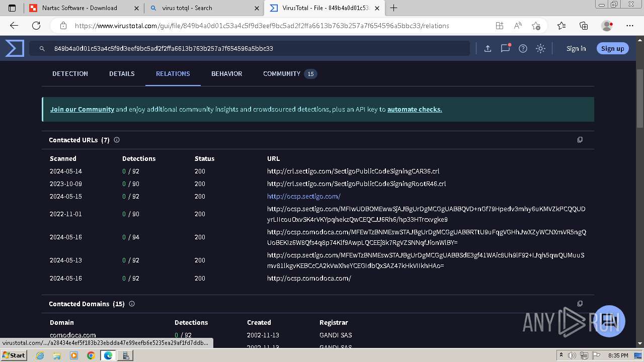Click the Join our Community link
The image size is (644, 362).
(82, 109)
